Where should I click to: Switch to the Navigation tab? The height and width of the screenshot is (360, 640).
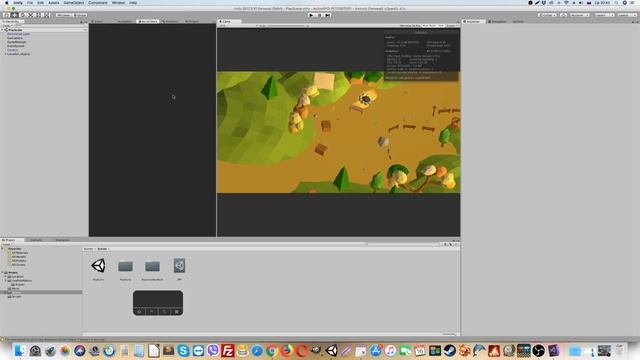pos(498,21)
